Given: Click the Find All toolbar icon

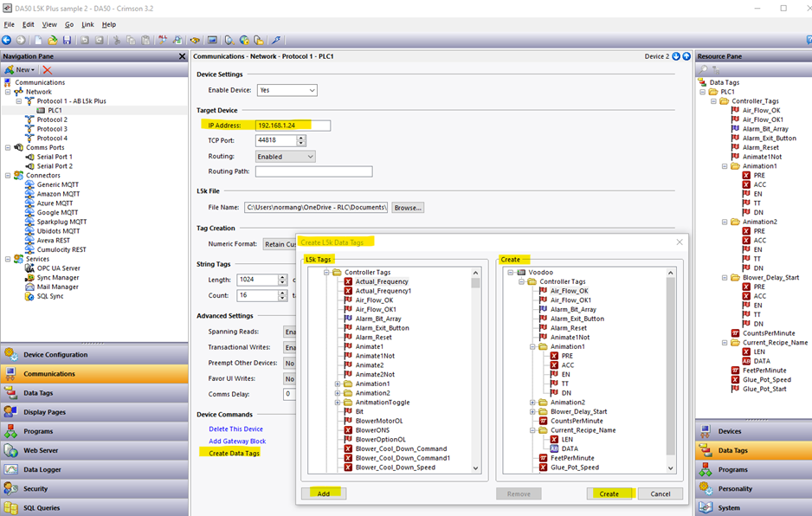Looking at the screenshot, I should pyautogui.click(x=163, y=40).
